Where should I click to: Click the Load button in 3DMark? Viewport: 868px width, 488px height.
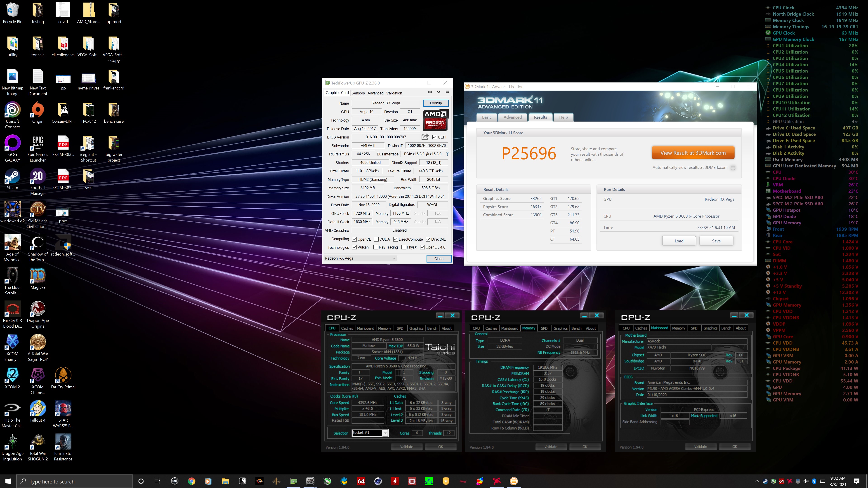(679, 241)
